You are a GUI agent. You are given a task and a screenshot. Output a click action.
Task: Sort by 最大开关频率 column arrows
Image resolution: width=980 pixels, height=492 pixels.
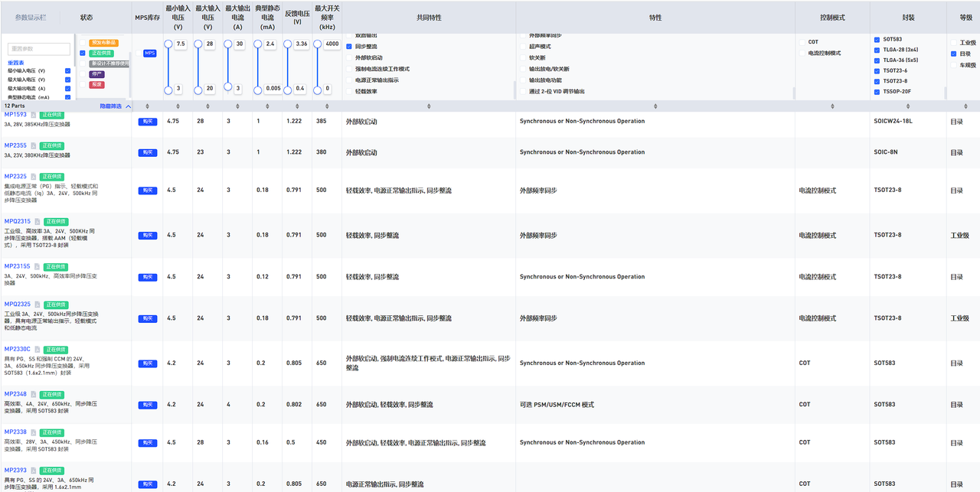(327, 106)
